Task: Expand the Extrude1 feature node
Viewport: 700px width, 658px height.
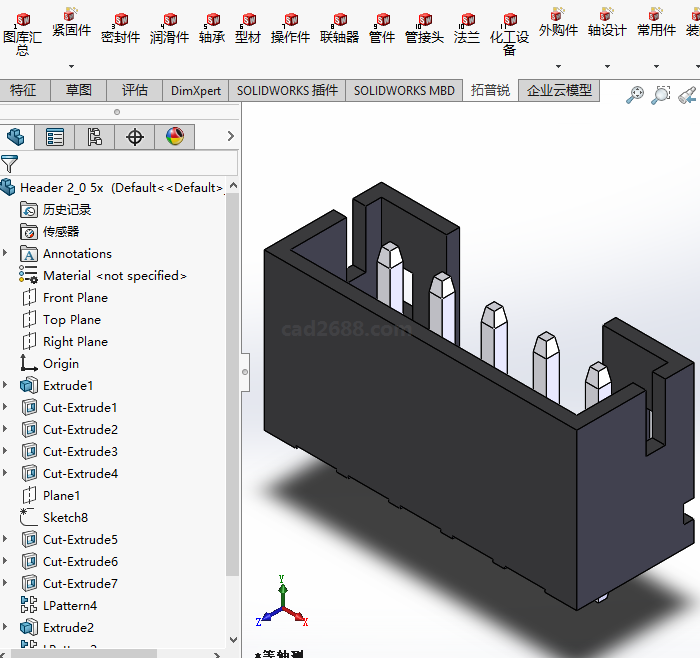Action: [6, 386]
